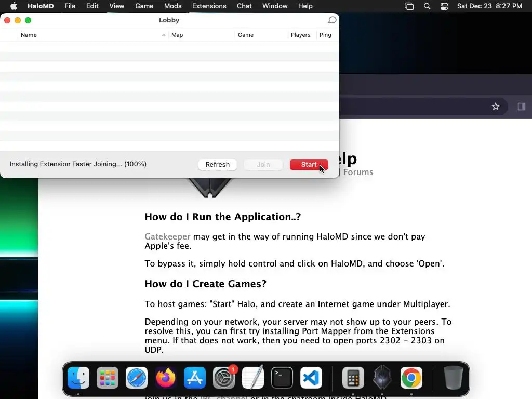This screenshot has height=399, width=532.
Task: Click the 'How do I Create Games?' heading
Action: pos(206,284)
